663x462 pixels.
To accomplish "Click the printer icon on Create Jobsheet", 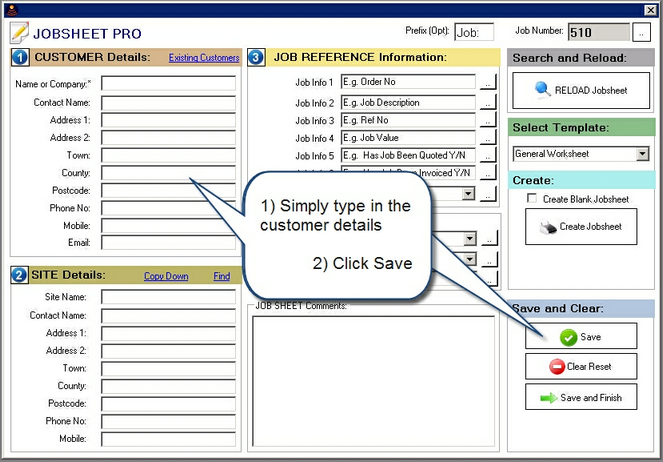I will pyautogui.click(x=548, y=227).
